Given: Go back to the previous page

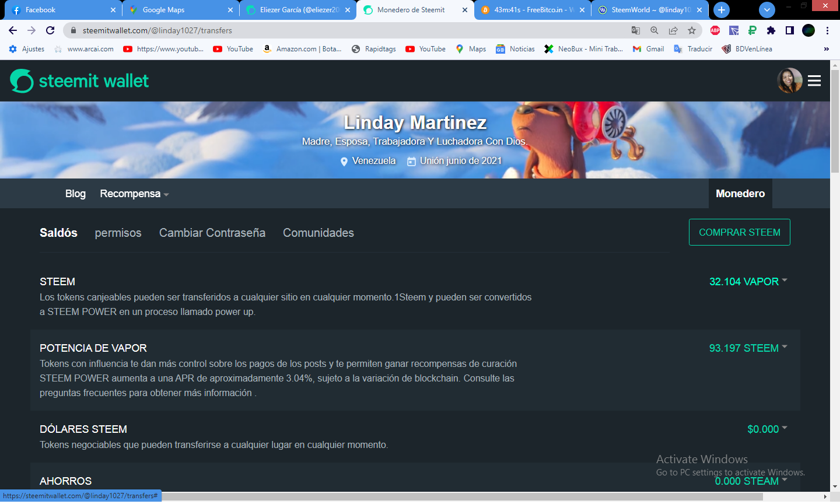Looking at the screenshot, I should coord(13,30).
